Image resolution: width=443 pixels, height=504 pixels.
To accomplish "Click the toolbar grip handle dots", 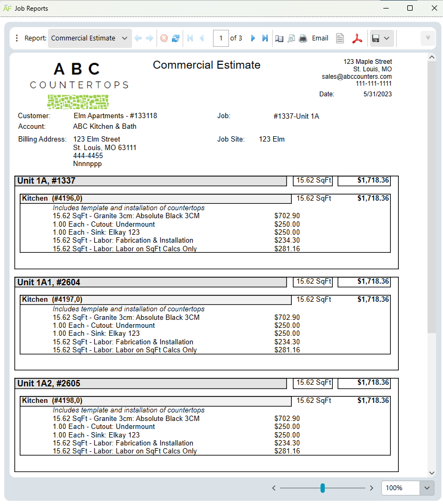I will coord(17,38).
